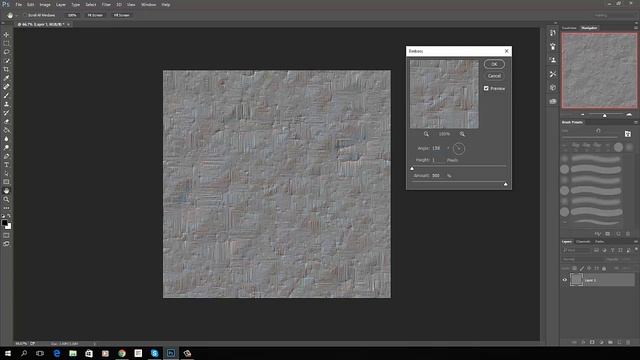
Task: Open Skype from the taskbar
Action: pos(154,353)
